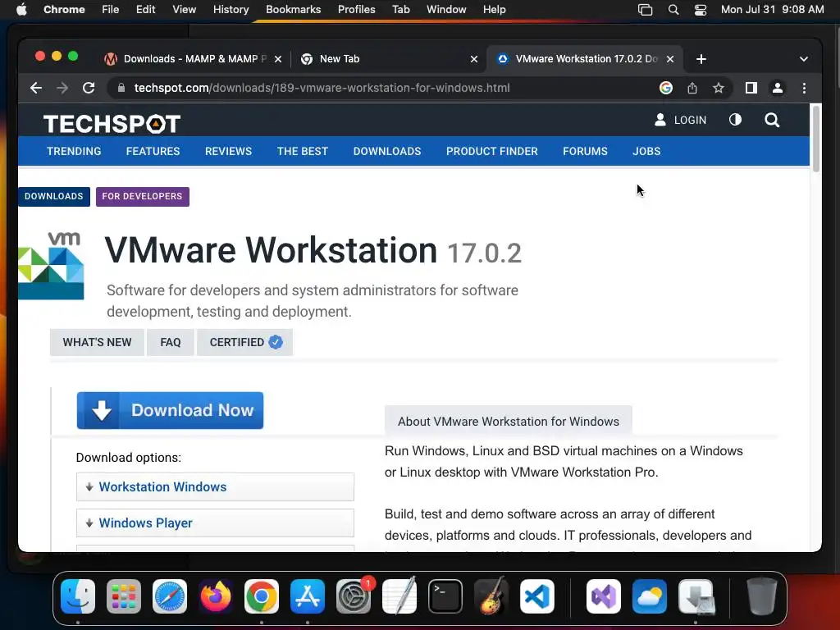Screen dimensions: 840x630
Task: Open Terminal from the dock
Action: click(445, 596)
